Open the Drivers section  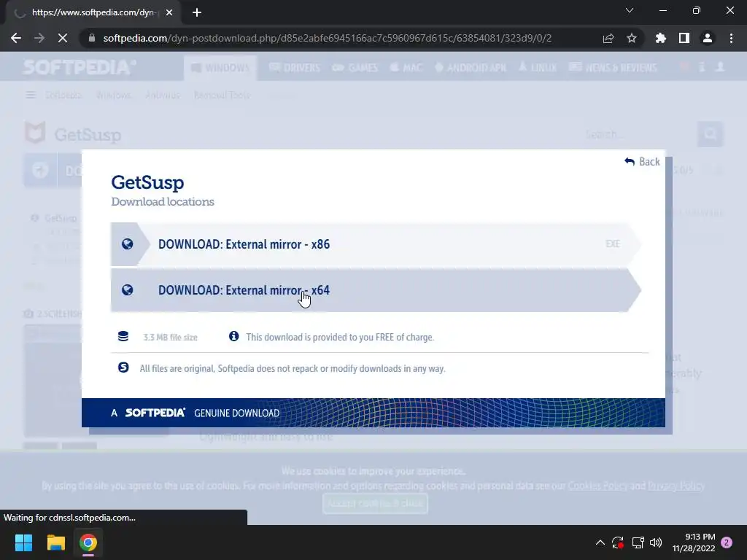[x=295, y=68]
